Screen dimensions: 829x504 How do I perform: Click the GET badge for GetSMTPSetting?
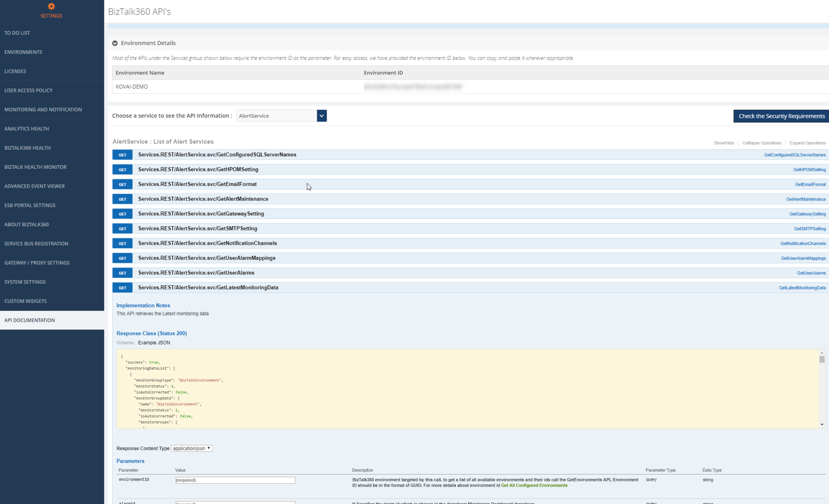(122, 228)
